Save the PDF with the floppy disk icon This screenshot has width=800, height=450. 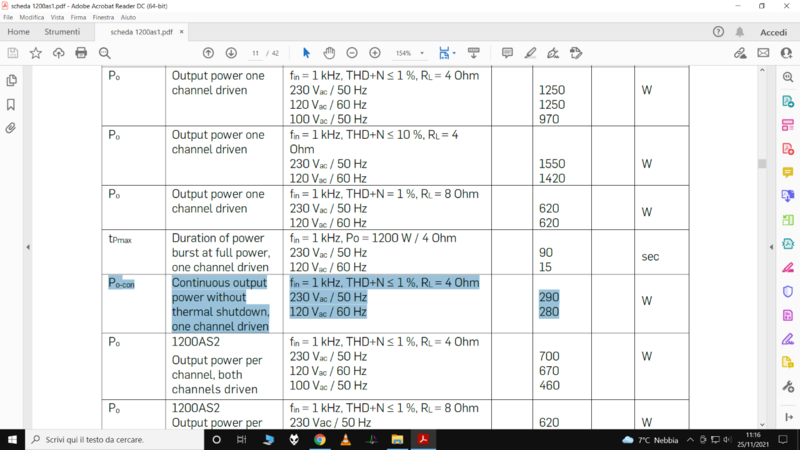tap(13, 53)
